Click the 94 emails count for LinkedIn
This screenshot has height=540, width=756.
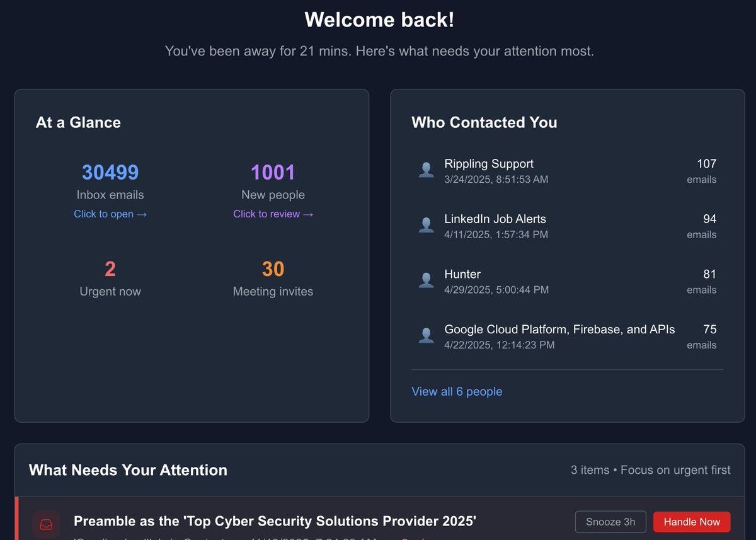(710, 219)
